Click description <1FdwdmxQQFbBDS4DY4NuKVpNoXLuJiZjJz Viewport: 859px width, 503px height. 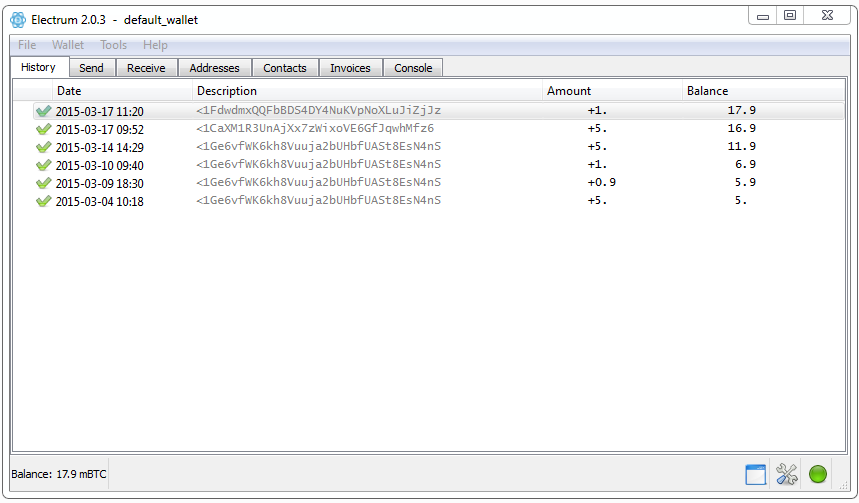point(318,110)
